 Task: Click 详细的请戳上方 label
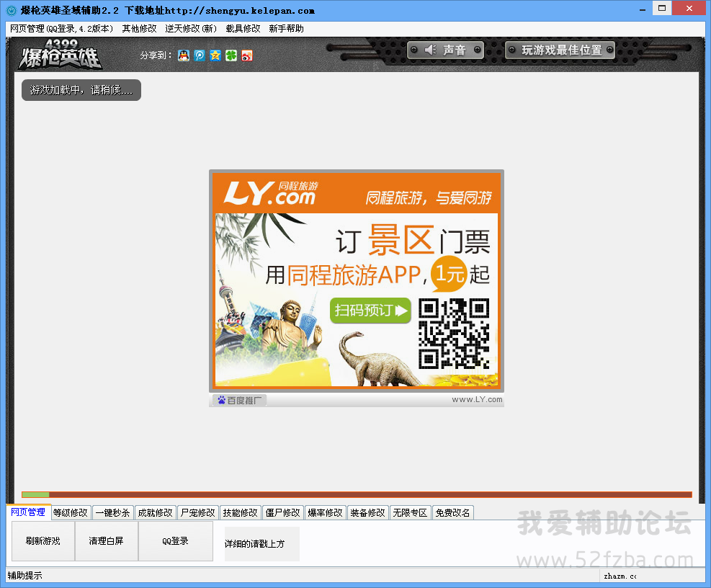(261, 543)
